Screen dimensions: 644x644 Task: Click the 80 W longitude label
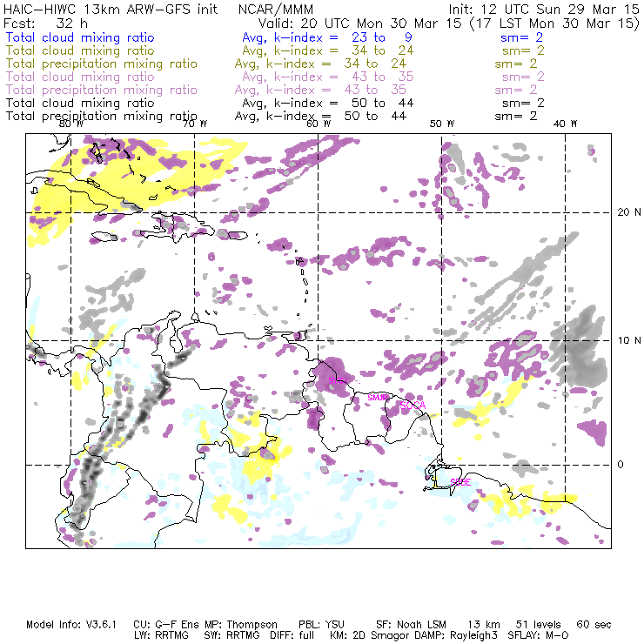click(x=71, y=124)
